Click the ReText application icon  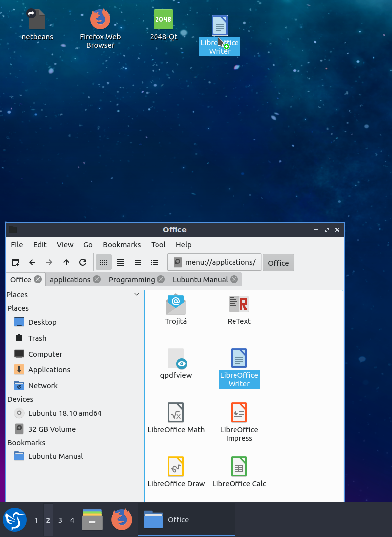click(x=239, y=304)
